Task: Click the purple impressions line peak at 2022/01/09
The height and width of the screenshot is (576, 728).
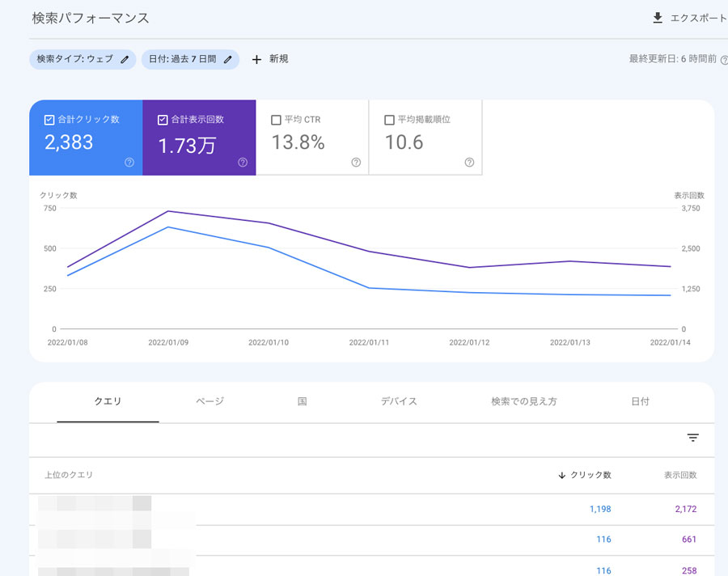Action: point(168,211)
